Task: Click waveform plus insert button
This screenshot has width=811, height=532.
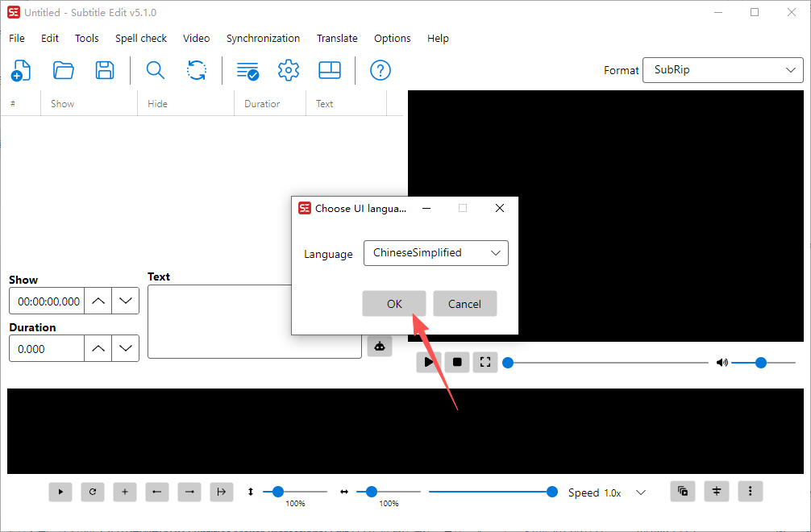Action: click(125, 492)
